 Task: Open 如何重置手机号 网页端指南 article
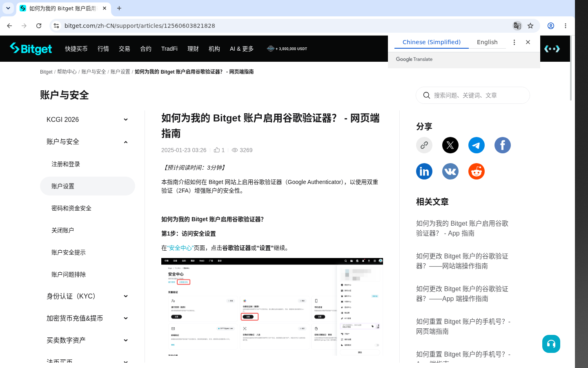point(463,326)
